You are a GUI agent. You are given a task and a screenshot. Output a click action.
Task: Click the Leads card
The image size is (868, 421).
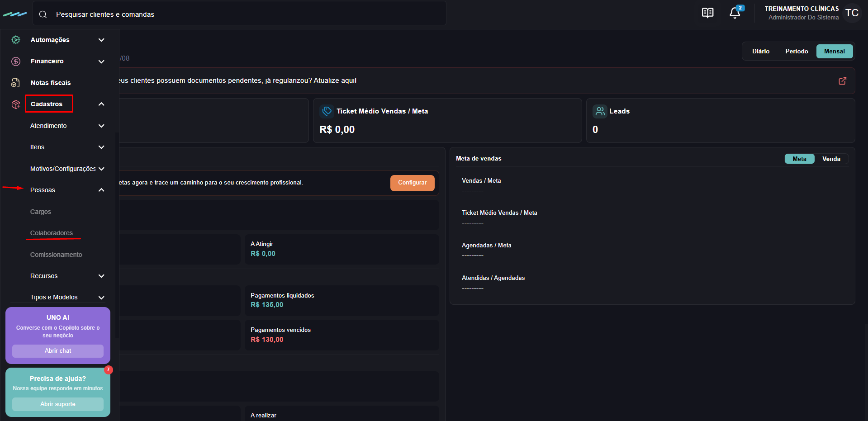pos(721,121)
